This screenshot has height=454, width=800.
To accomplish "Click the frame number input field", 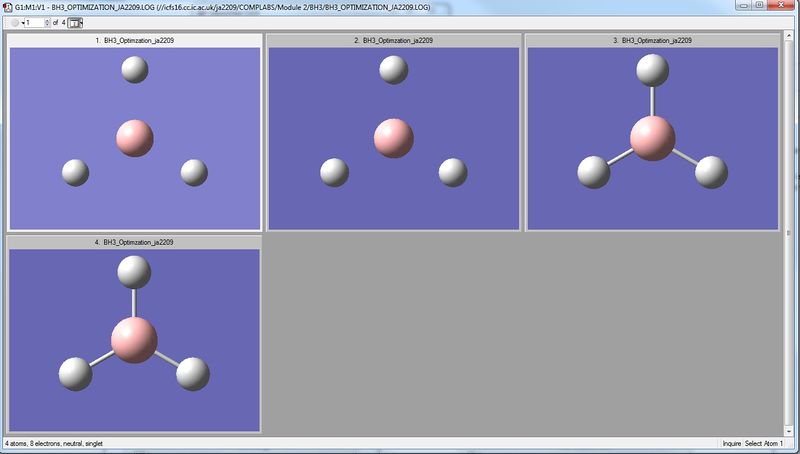I will click(x=35, y=22).
